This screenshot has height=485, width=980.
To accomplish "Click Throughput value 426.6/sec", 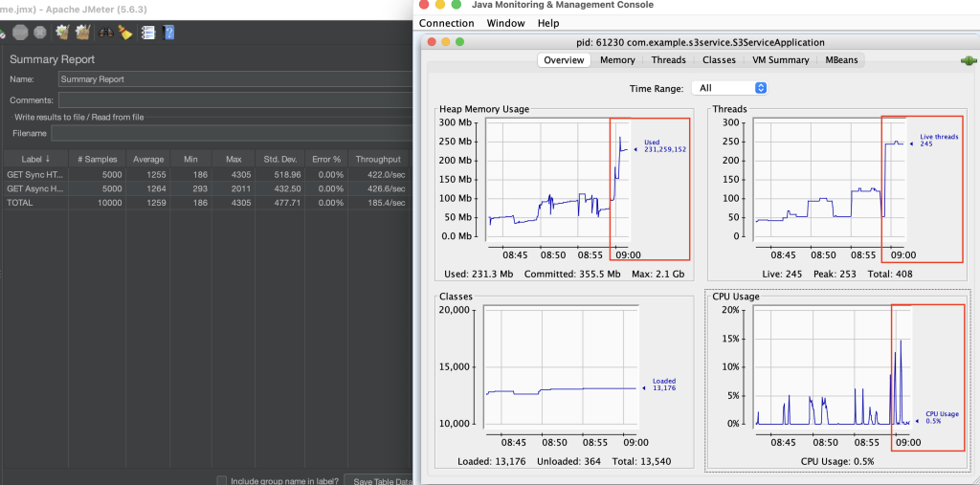I will (x=389, y=188).
